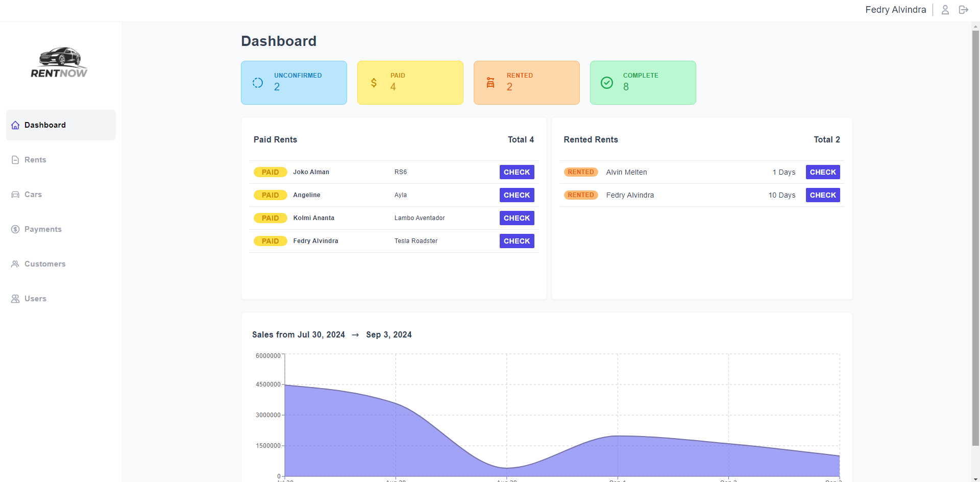Click the 'Total 2' text in Rented Rents

[x=827, y=139]
